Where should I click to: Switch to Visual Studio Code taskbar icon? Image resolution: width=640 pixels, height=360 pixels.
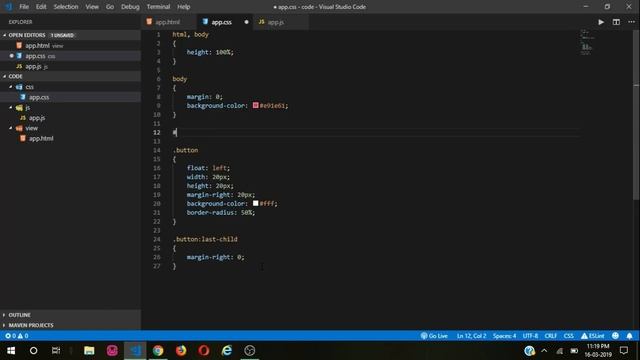point(135,351)
